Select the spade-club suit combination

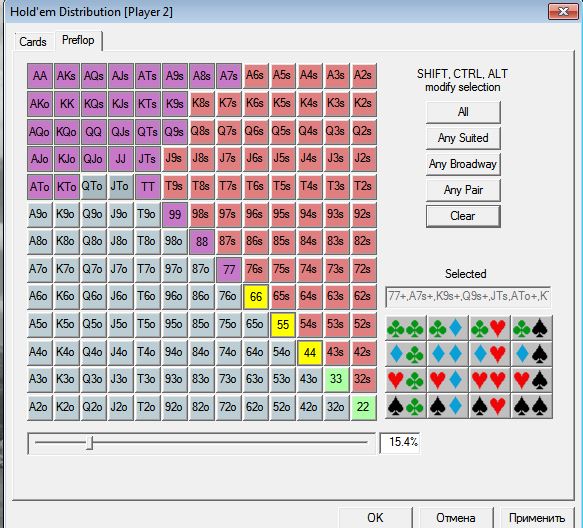pos(406,406)
